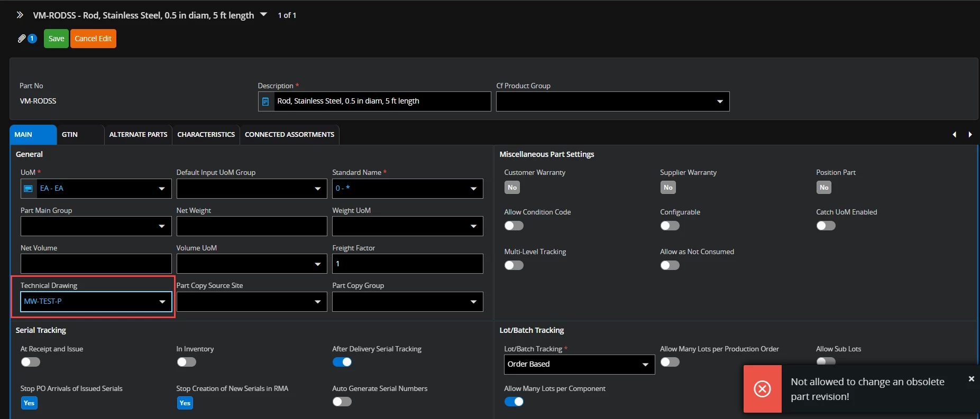Open the Technical Drawing dropdown

point(162,302)
